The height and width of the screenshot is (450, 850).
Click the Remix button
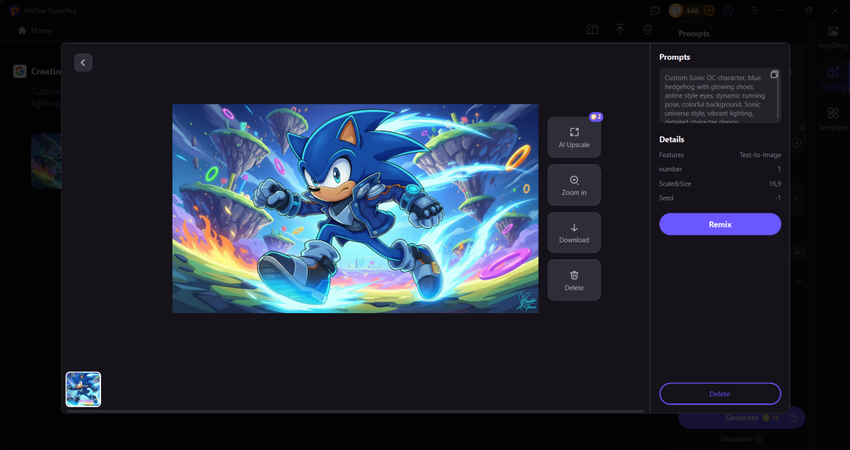click(720, 224)
